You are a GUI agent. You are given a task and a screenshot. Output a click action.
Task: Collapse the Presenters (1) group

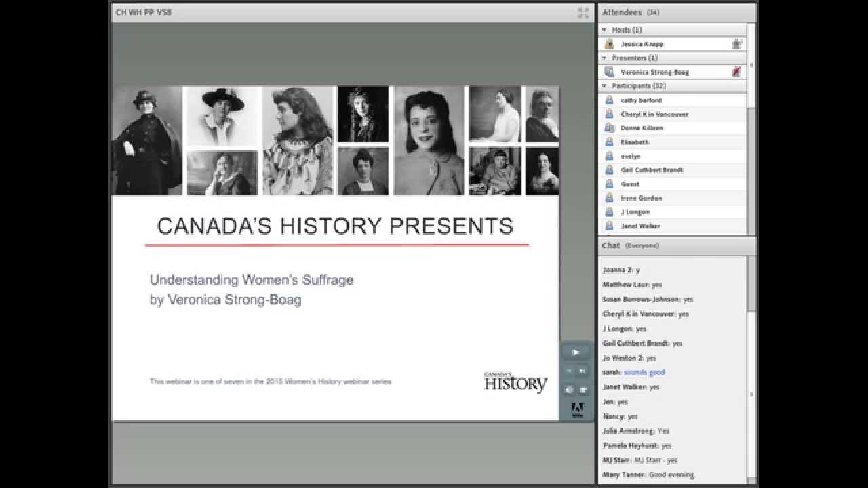604,58
